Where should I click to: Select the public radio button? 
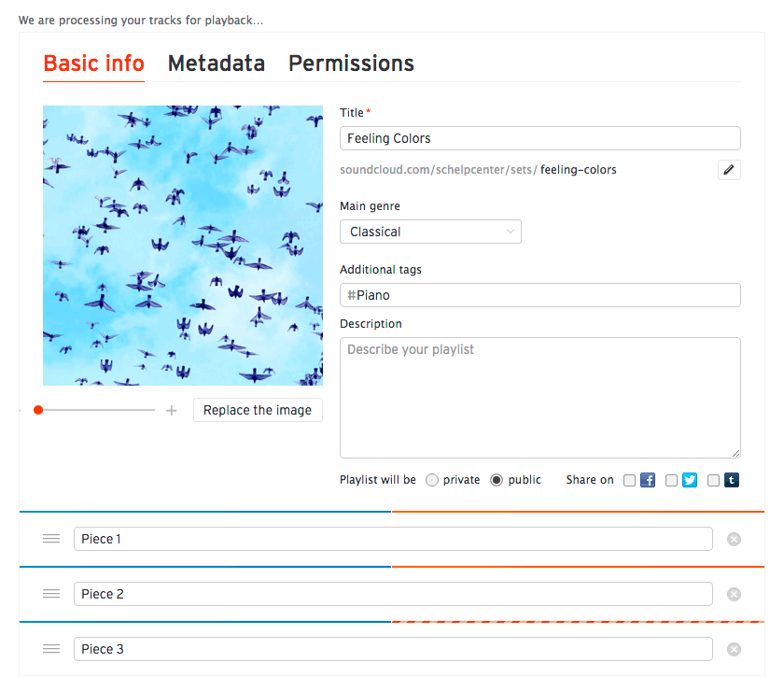click(x=496, y=480)
